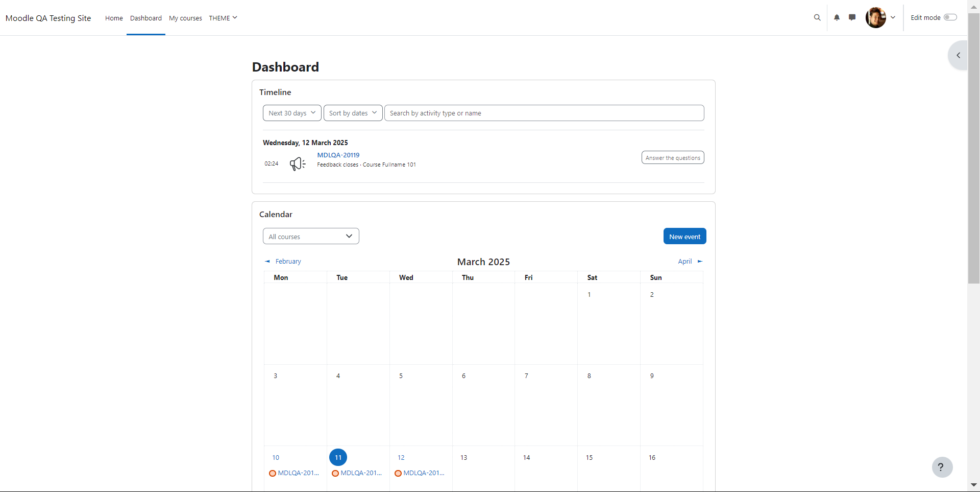This screenshot has width=980, height=492.
Task: Expand the THEME menu
Action: [x=223, y=18]
